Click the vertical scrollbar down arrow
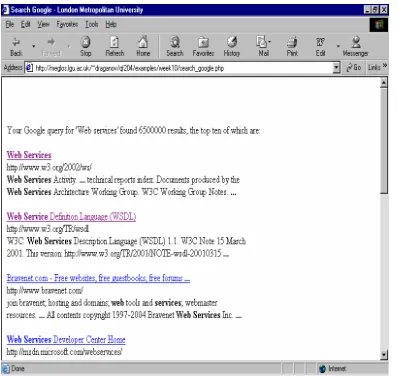Viewport: 398px width, 376px height. tap(384, 354)
